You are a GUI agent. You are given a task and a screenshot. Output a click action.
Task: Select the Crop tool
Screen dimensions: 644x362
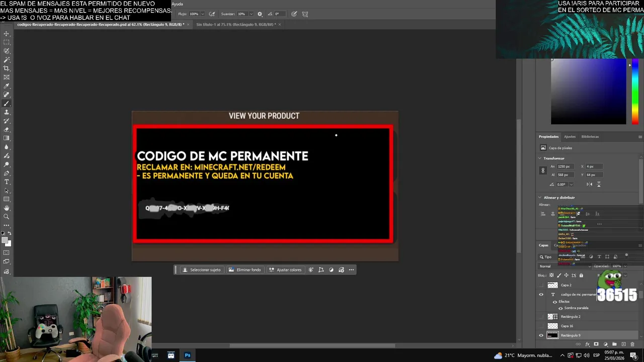click(x=7, y=68)
